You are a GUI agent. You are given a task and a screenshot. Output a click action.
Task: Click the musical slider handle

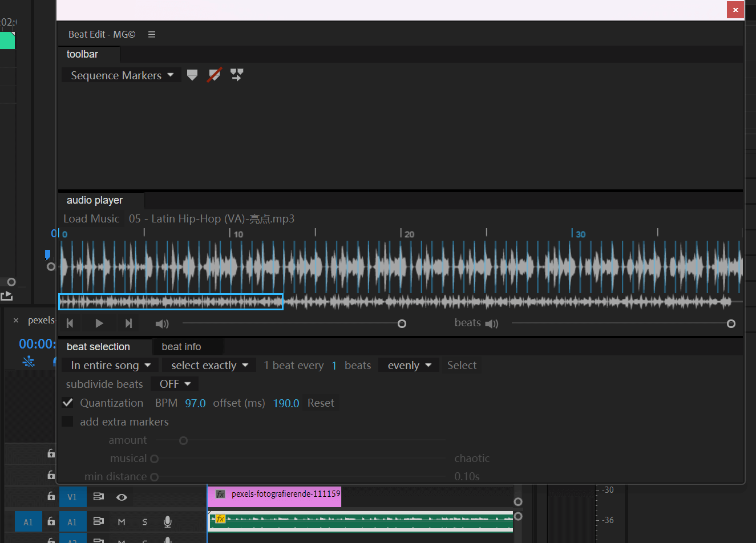[x=154, y=459]
